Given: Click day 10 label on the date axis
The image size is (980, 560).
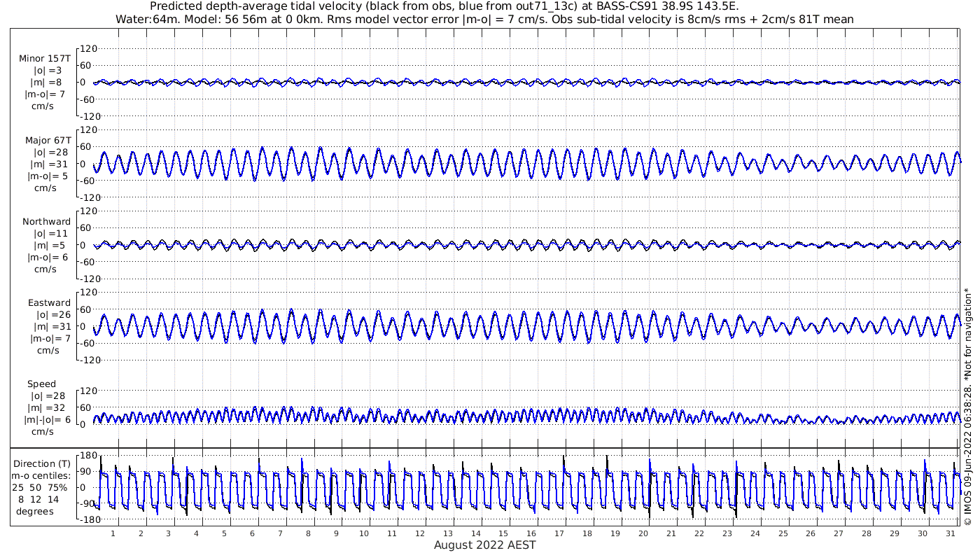Looking at the screenshot, I should pyautogui.click(x=364, y=533).
